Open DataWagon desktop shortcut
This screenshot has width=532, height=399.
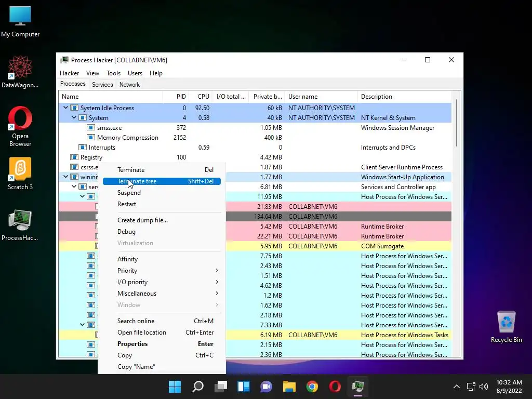tap(20, 72)
